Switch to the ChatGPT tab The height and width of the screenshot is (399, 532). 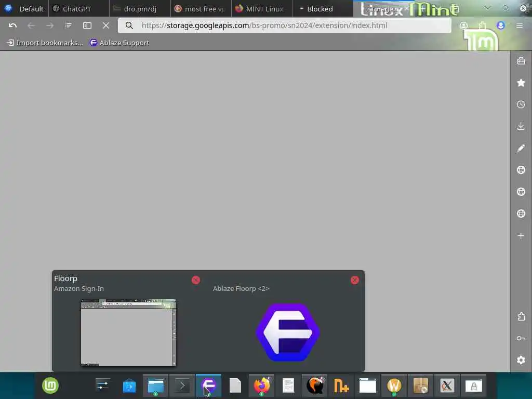point(79,9)
